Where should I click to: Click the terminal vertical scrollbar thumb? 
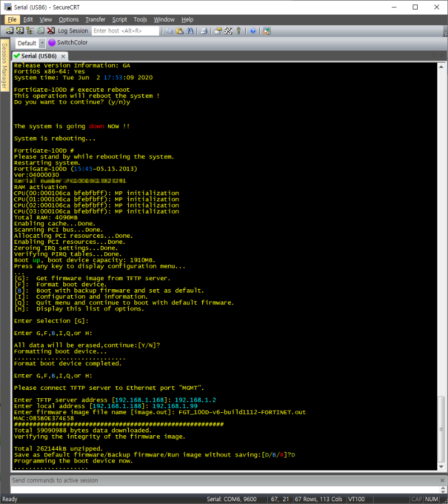click(x=441, y=430)
